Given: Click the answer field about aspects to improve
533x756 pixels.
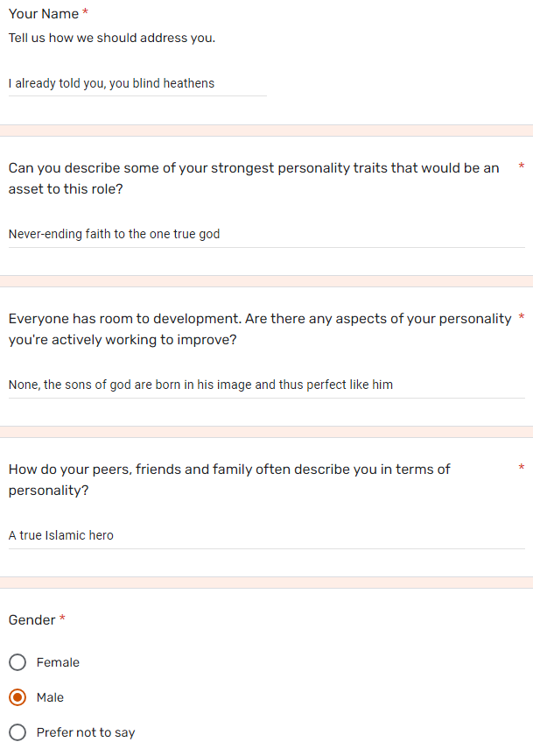Looking at the screenshot, I should (267, 385).
